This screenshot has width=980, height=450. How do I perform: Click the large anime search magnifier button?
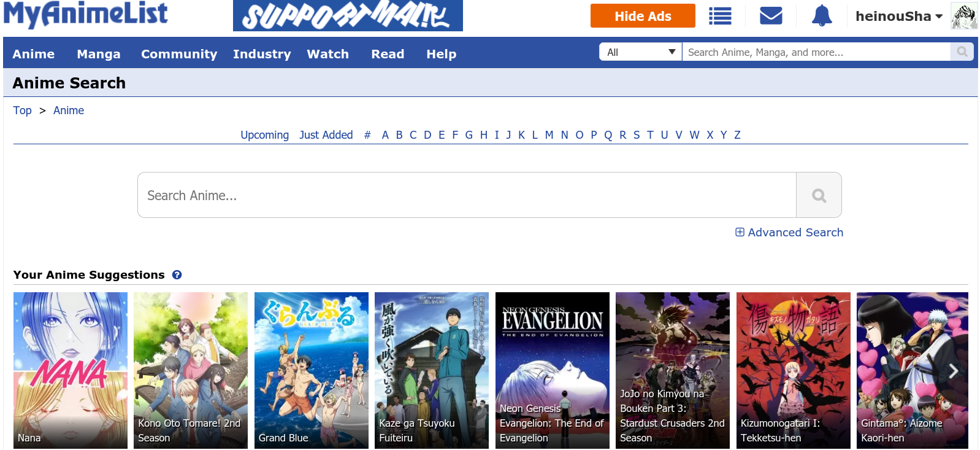[x=819, y=195]
